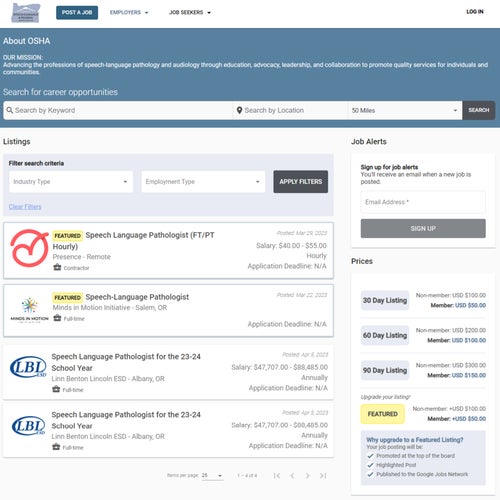The height and width of the screenshot is (500, 500).
Task: Open the items per page dropdown
Action: [212, 475]
